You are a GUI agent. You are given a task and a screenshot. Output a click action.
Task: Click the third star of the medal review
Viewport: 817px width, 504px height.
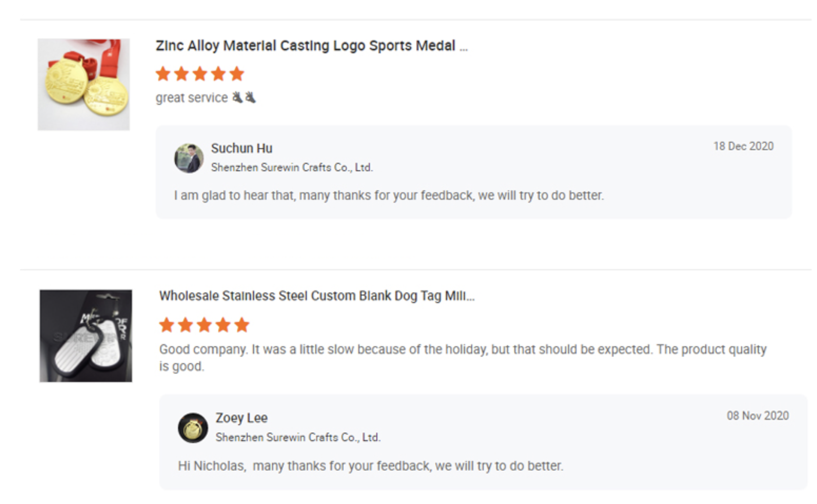click(200, 74)
